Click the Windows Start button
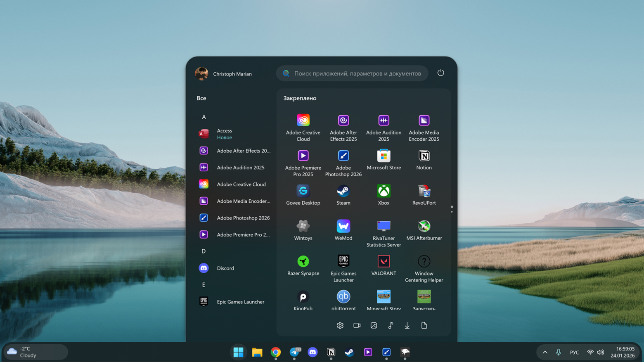The width and height of the screenshot is (644, 362). pos(238,352)
